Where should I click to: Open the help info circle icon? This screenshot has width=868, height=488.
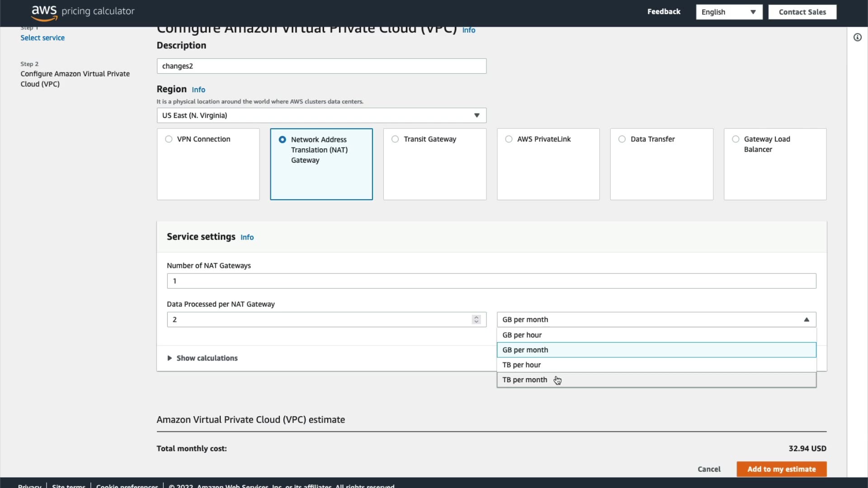(857, 38)
